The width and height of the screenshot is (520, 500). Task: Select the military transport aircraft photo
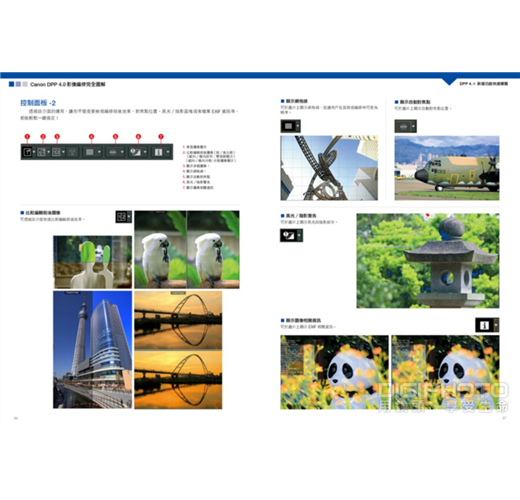pos(447,168)
